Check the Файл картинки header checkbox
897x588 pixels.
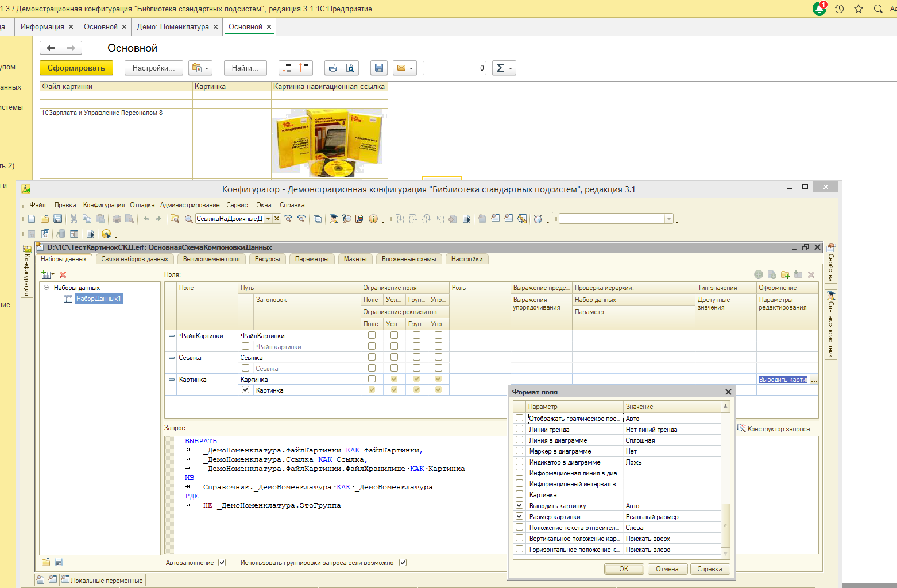(246, 346)
